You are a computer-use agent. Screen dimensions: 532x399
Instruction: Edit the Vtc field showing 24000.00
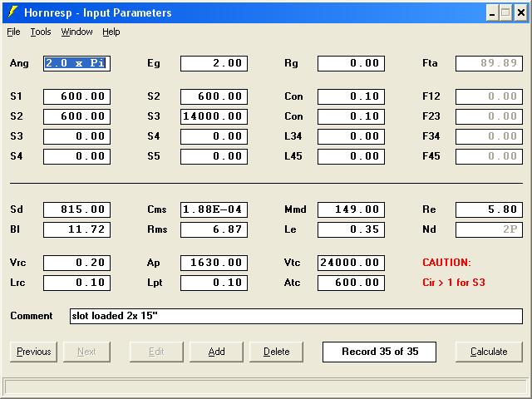point(351,263)
